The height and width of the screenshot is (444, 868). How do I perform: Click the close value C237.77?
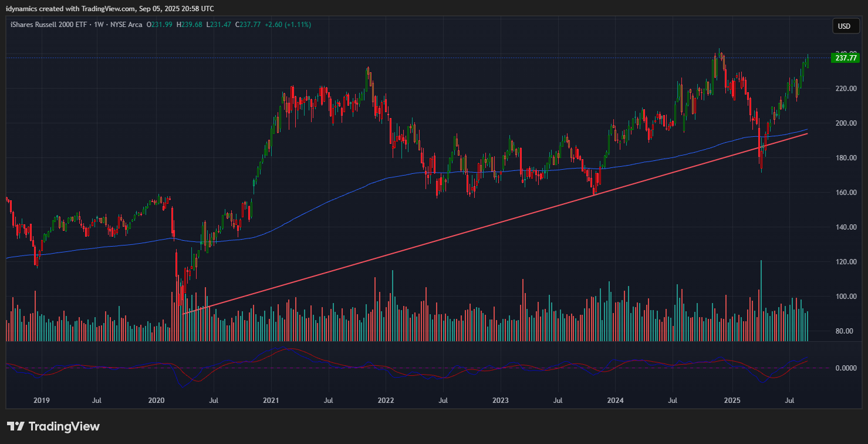(248, 25)
